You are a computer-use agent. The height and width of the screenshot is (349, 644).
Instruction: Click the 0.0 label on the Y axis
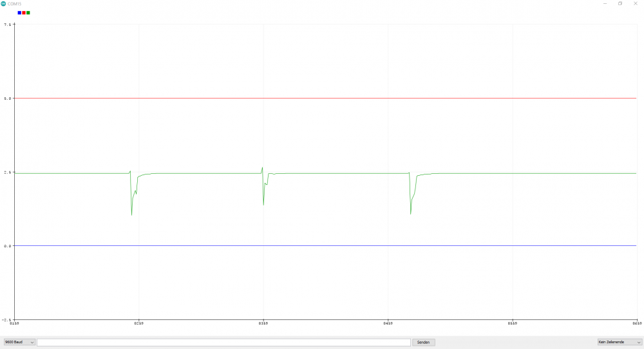point(7,246)
